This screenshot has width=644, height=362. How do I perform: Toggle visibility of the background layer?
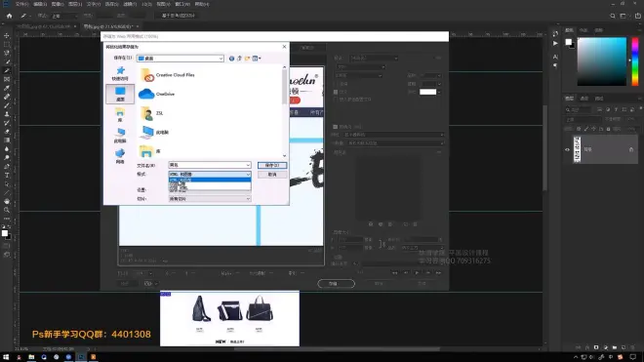(567, 149)
